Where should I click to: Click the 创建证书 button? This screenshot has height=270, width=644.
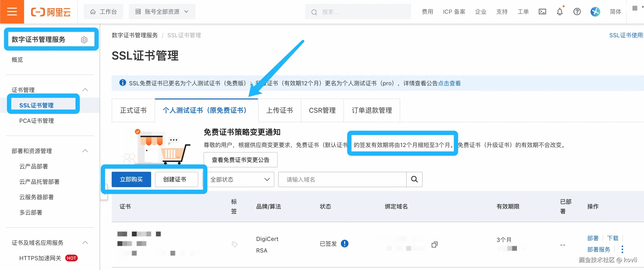click(176, 179)
